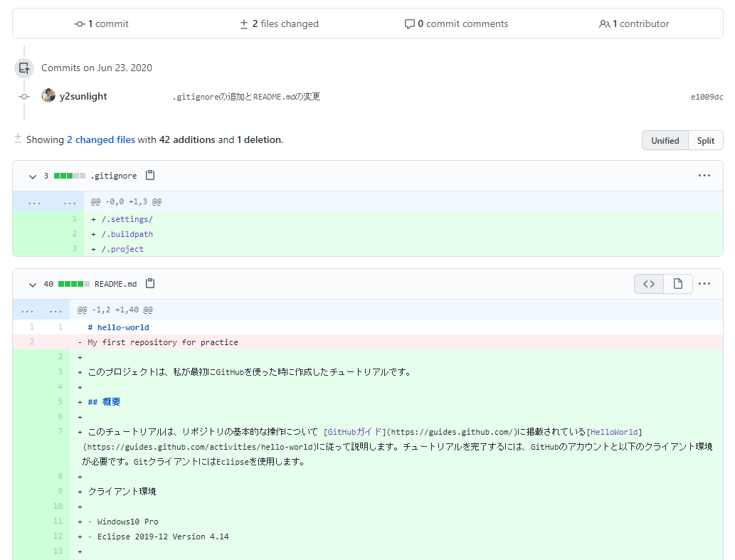Keep the Unified diff view enabled

(x=665, y=140)
